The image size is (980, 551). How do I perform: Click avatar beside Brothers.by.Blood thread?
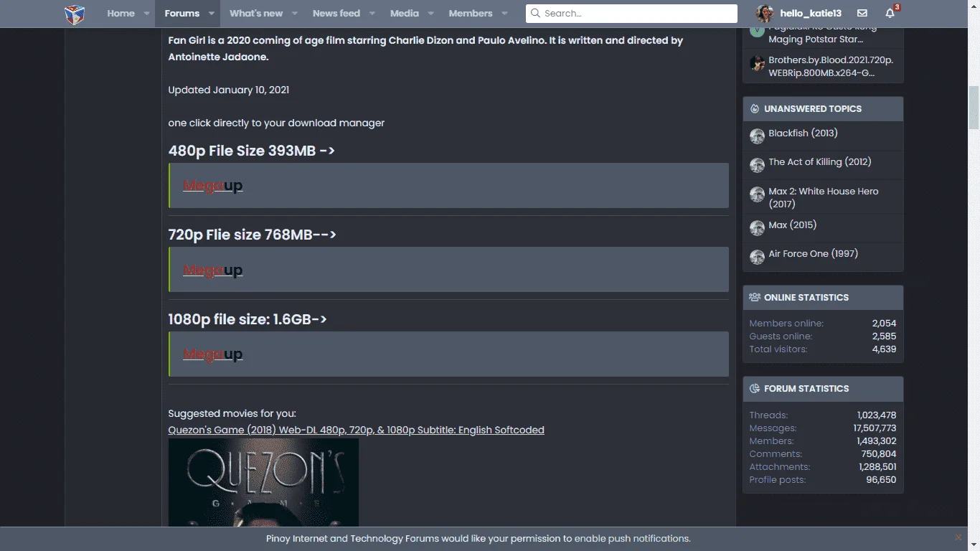click(x=757, y=64)
